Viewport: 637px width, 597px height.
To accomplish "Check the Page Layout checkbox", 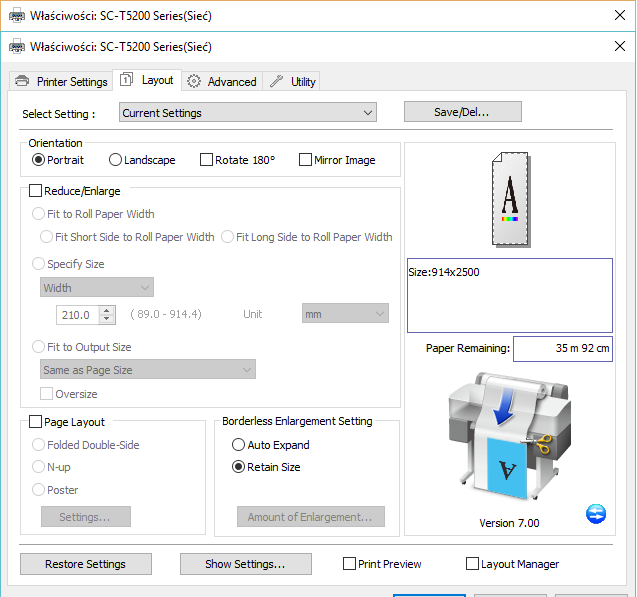I will click(36, 422).
